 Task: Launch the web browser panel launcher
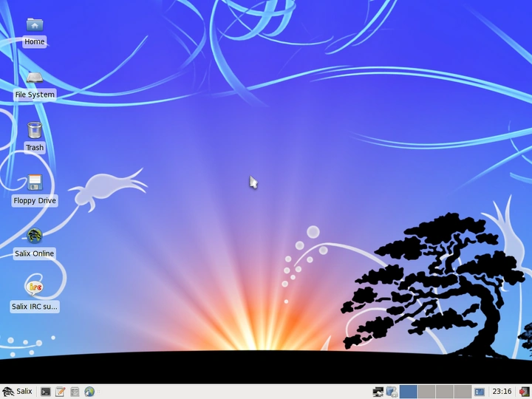coord(89,392)
